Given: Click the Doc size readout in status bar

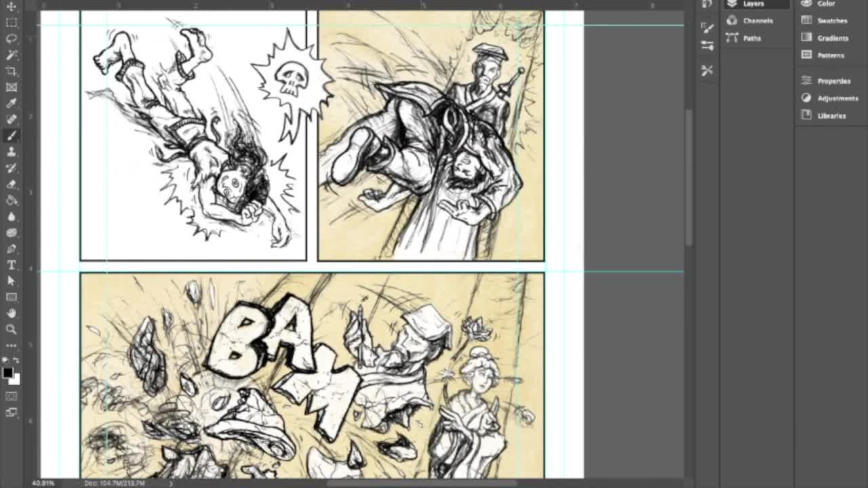Looking at the screenshot, I should click(x=115, y=483).
